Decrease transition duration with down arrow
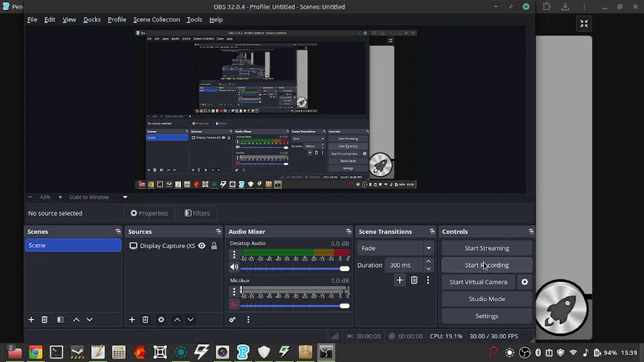 coord(429,269)
